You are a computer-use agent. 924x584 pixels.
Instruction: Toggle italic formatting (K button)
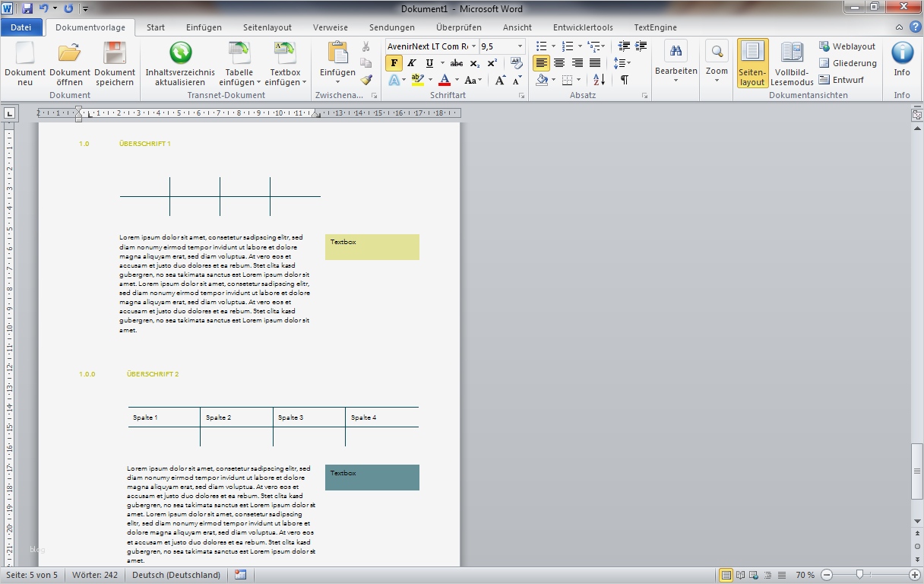click(412, 63)
